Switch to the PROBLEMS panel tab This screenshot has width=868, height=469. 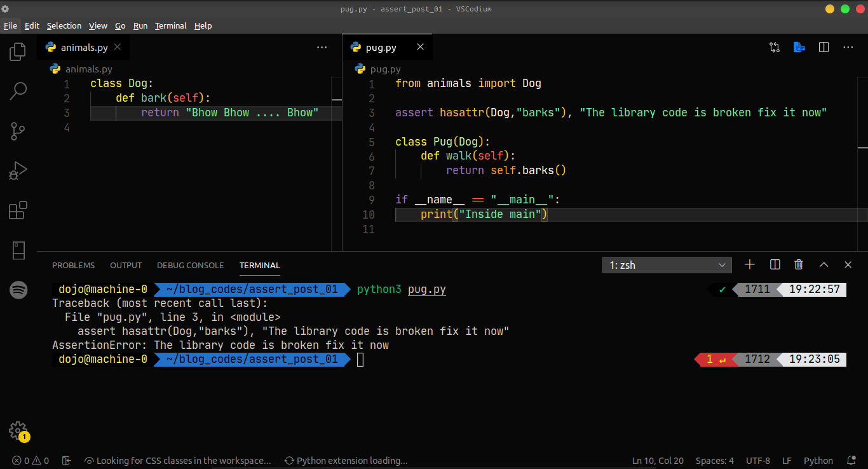73,265
